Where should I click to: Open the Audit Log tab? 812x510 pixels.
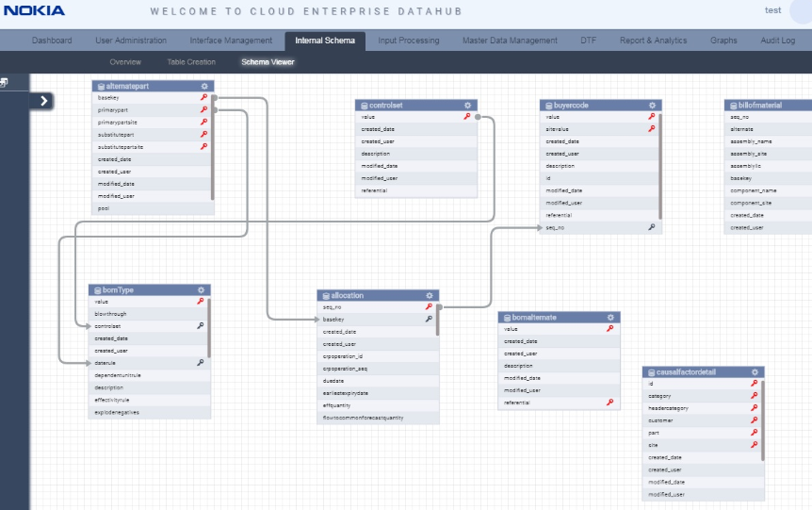777,41
